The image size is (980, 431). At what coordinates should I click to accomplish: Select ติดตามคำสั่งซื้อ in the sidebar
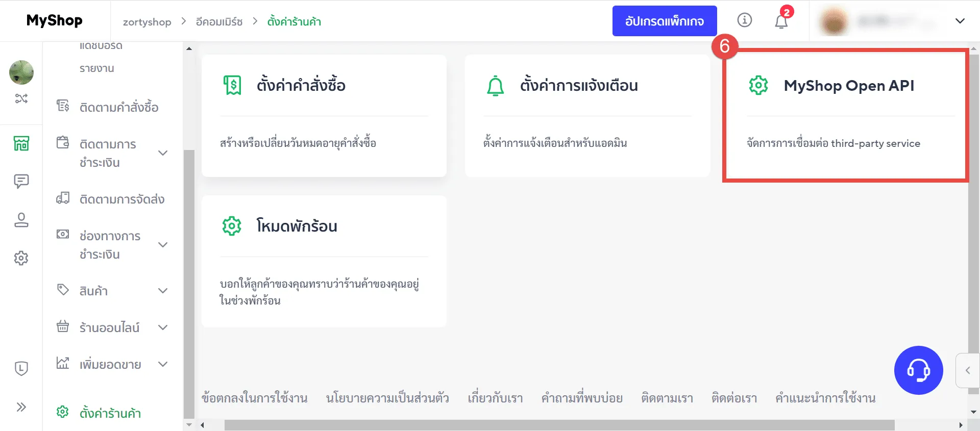pos(118,107)
